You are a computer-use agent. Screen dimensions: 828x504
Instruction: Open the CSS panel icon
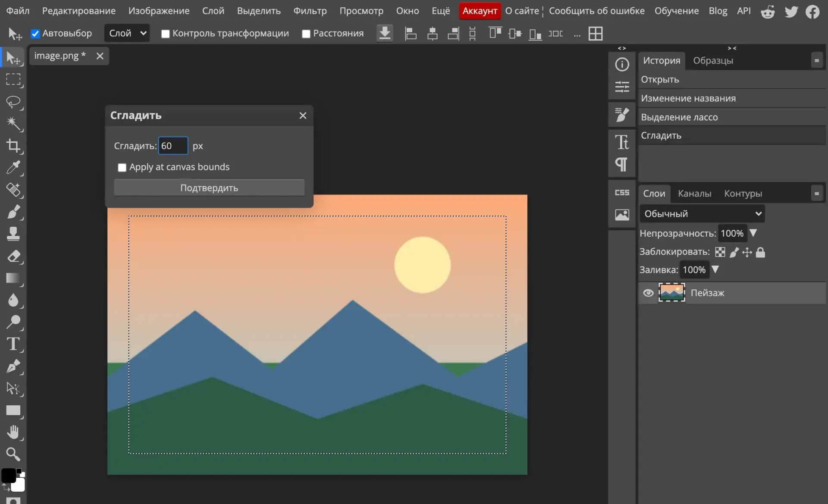point(622,193)
